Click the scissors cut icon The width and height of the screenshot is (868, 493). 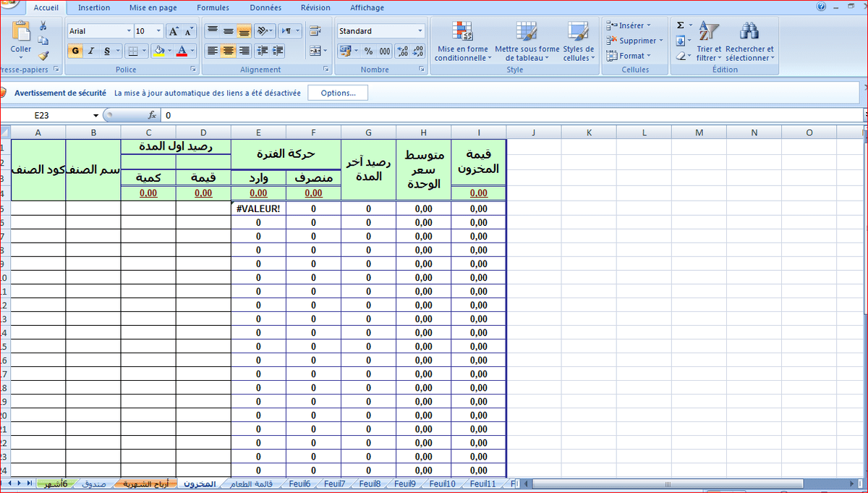tap(43, 25)
